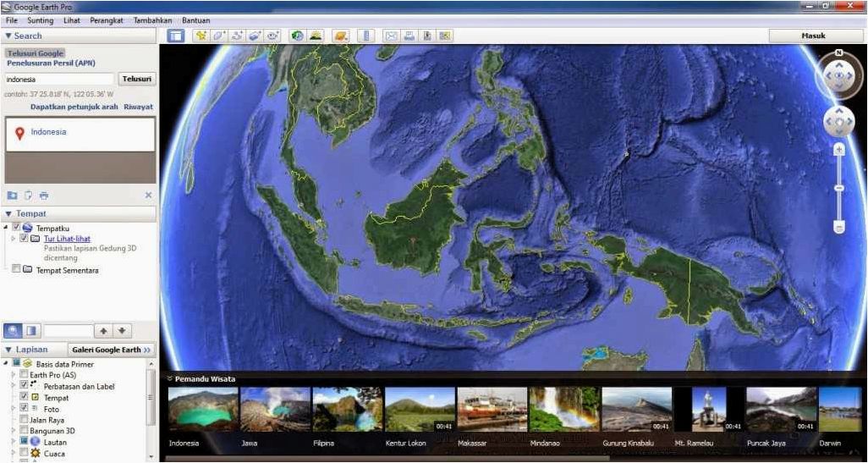Click the Places panel transparency toggle button
Image resolution: width=868 pixels, height=463 pixels.
[x=31, y=331]
